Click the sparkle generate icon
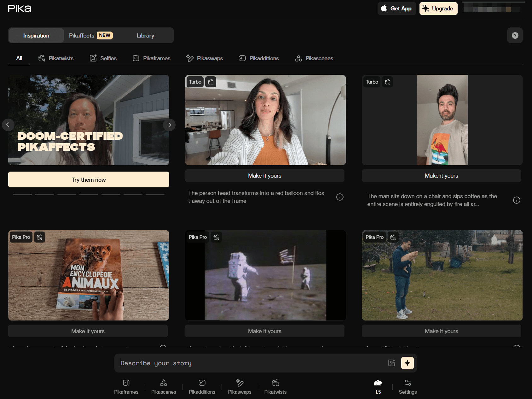Viewport: 532px width, 399px height. click(407, 363)
